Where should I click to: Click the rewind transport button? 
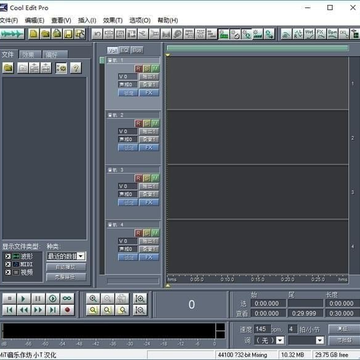point(23,310)
